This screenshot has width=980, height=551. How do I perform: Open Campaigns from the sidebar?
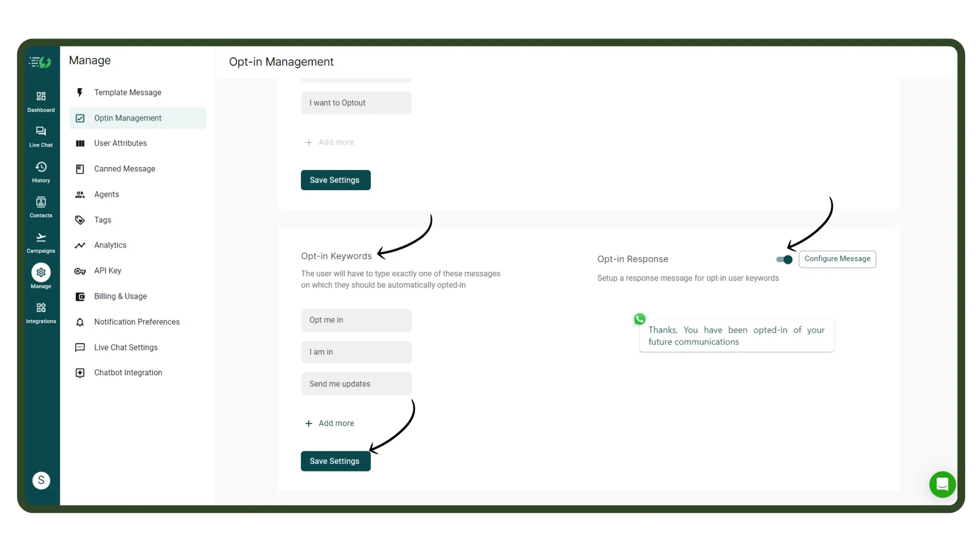point(41,243)
